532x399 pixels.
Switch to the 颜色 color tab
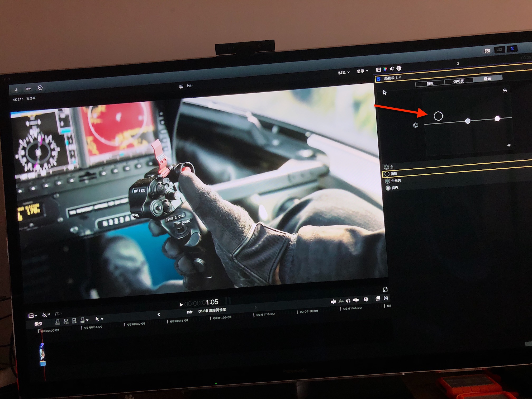click(x=430, y=84)
